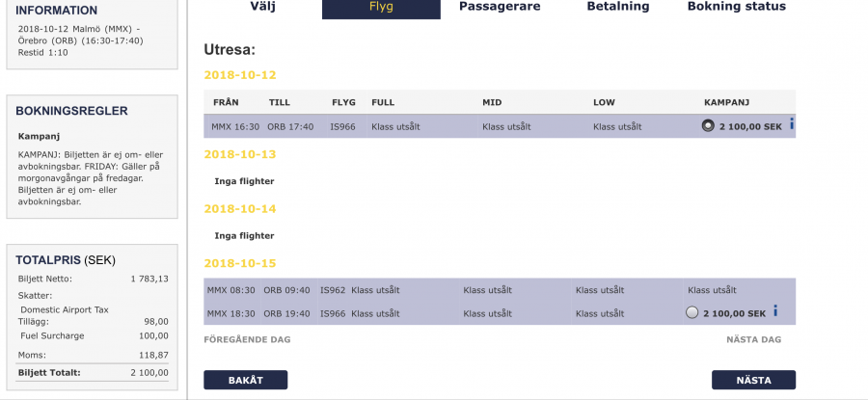Click the 2018-10-12 date heading

coord(240,74)
